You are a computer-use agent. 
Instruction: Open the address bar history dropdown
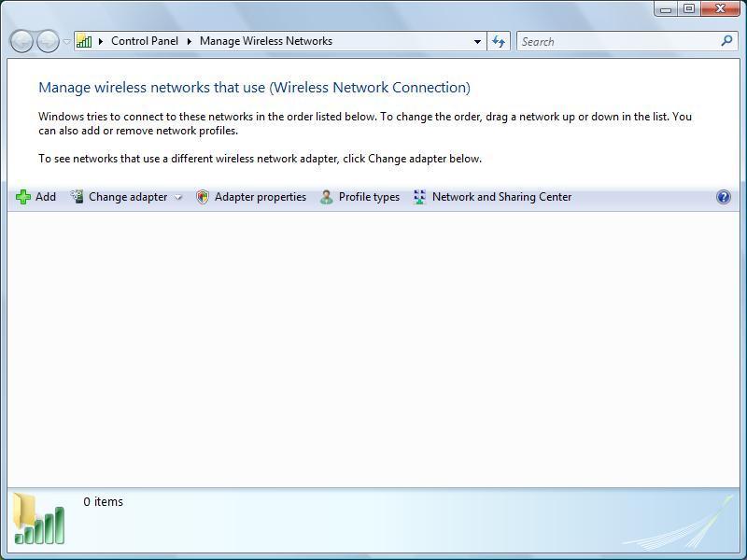click(477, 41)
